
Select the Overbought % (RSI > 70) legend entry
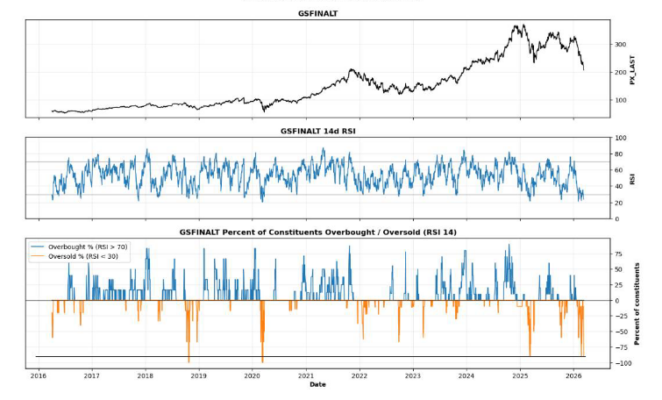tap(89, 245)
